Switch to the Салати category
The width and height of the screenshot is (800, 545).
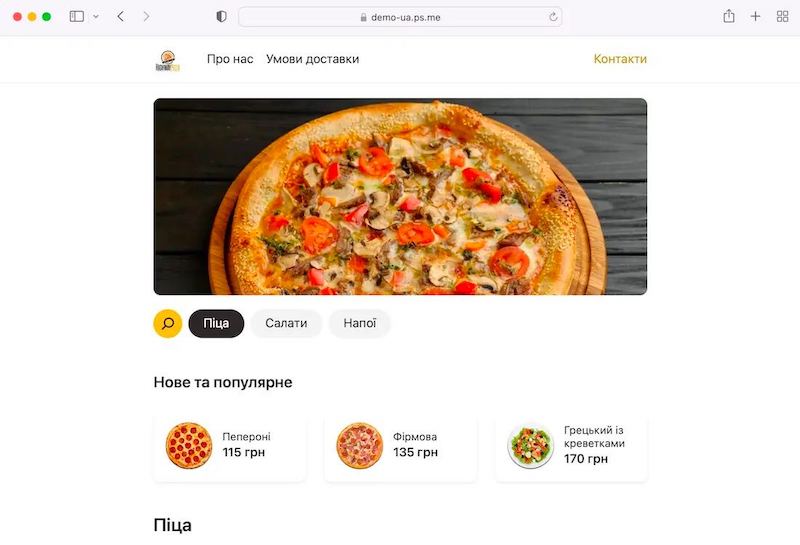[x=286, y=324]
